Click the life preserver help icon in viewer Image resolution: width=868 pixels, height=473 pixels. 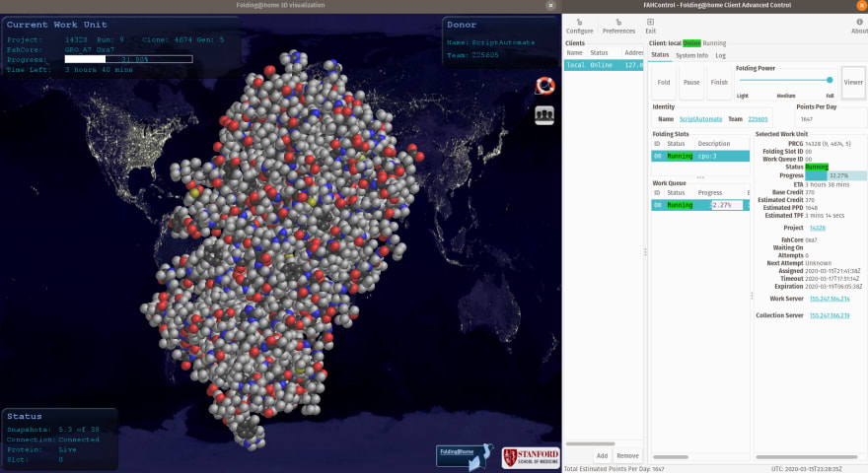(x=544, y=86)
